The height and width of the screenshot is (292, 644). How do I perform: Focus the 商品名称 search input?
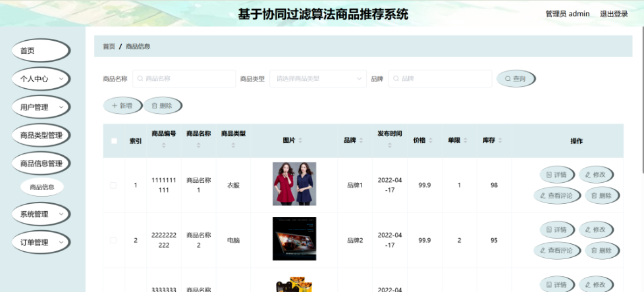pyautogui.click(x=184, y=78)
